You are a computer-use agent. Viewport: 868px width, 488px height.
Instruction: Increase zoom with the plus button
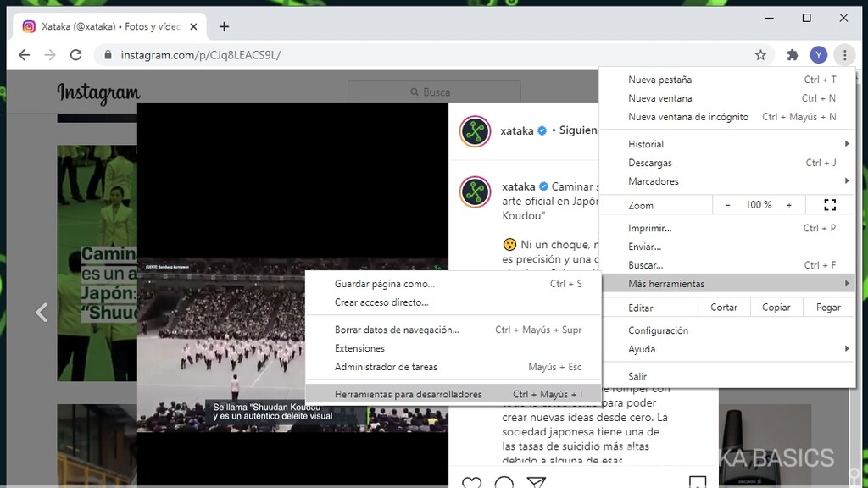[x=789, y=205]
